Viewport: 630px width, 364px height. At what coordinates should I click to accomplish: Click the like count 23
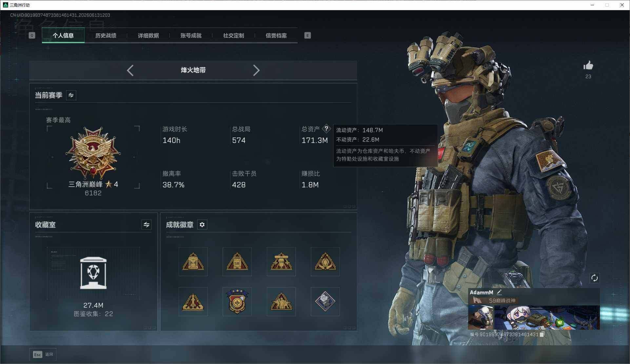(x=588, y=77)
